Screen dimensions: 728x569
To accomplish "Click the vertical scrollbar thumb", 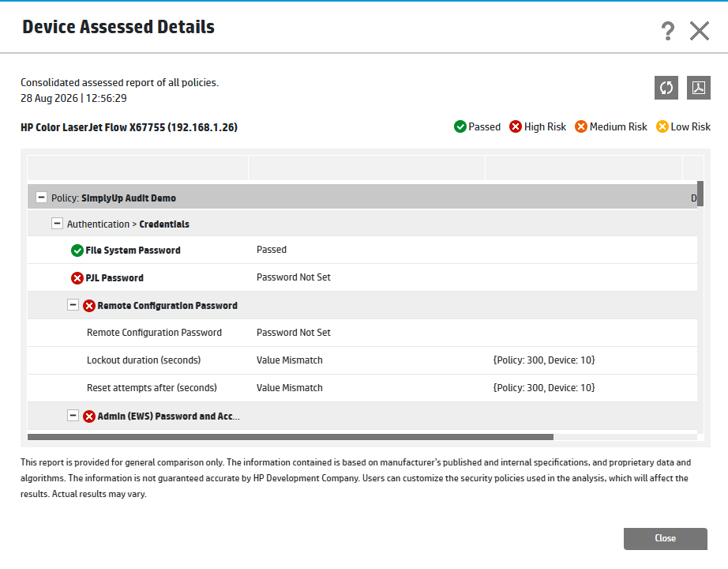I will click(700, 194).
